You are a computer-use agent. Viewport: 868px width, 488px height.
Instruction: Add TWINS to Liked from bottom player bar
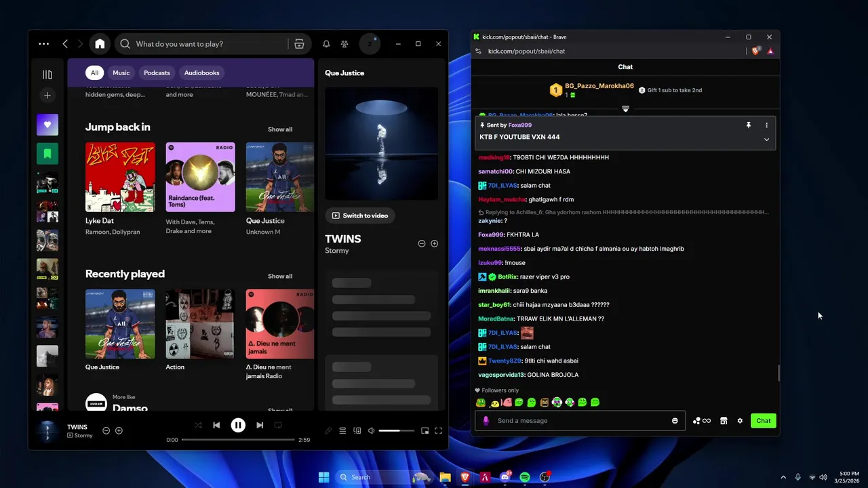[119, 430]
